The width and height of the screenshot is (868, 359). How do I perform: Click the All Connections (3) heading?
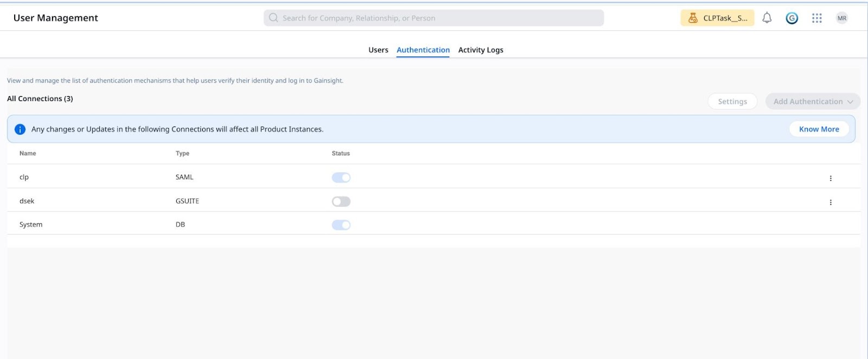40,99
